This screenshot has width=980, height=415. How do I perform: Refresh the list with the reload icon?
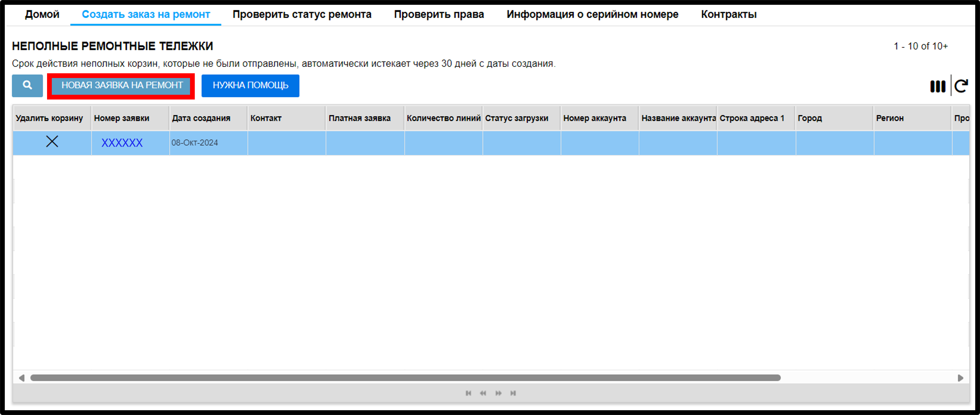(961, 86)
